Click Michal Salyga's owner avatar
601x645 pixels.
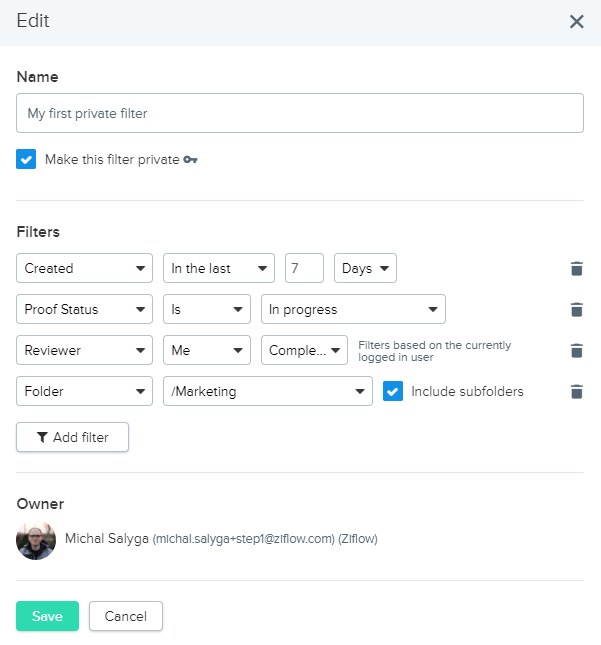[36, 540]
